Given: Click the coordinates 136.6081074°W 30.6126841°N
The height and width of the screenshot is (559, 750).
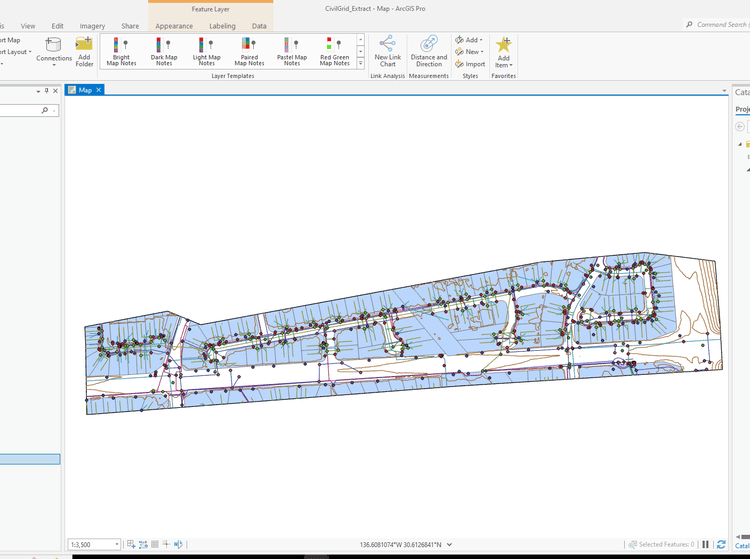Looking at the screenshot, I should pyautogui.click(x=400, y=544).
